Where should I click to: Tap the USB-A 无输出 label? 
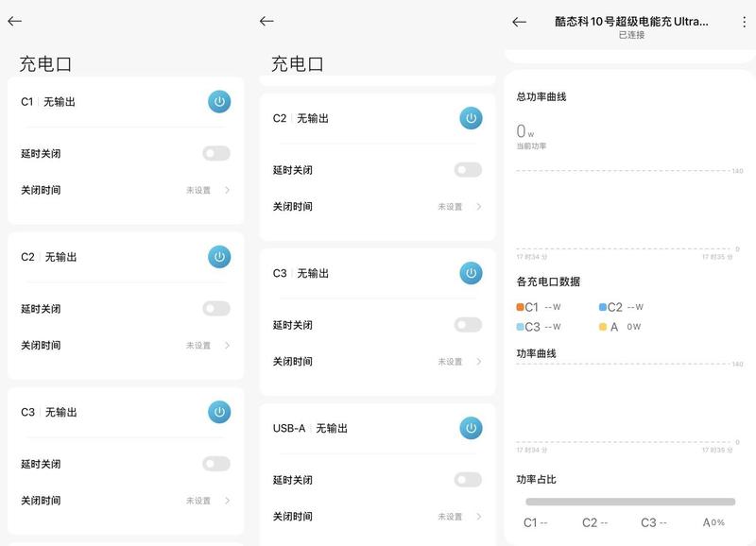tap(310, 428)
